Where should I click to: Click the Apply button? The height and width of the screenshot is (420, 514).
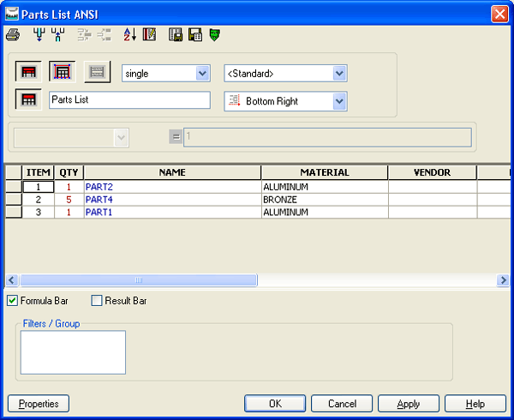click(408, 404)
